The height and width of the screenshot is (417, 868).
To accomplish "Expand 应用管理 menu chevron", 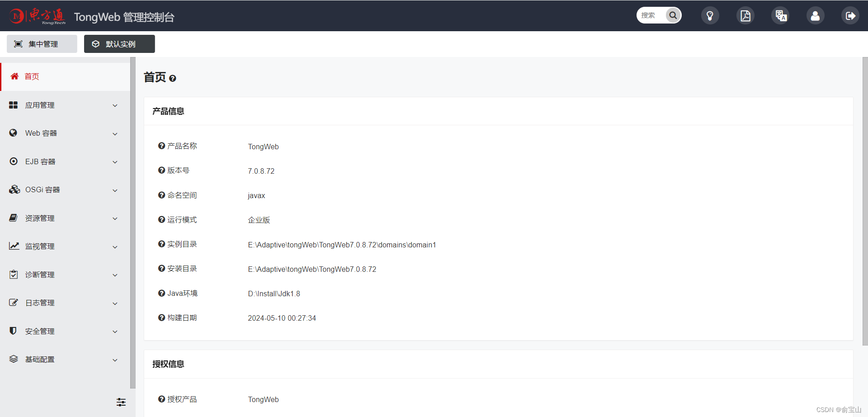I will coord(115,105).
